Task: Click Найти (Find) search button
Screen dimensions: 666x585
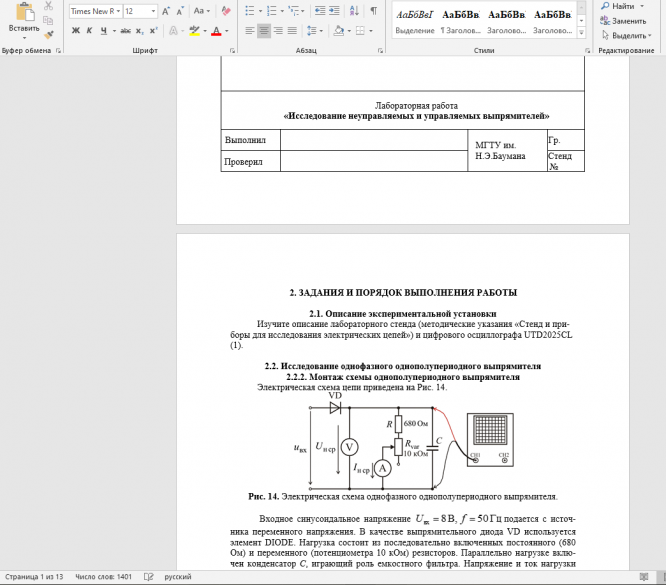Action: coord(618,6)
